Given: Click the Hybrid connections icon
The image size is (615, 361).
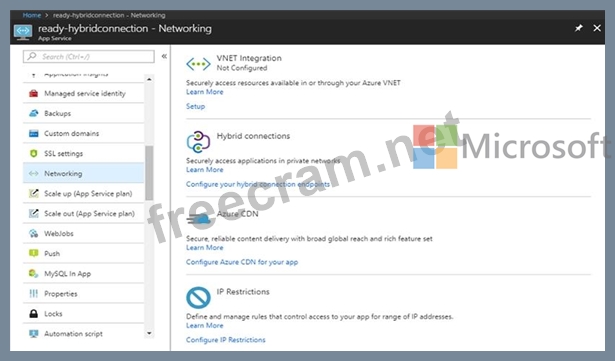Looking at the screenshot, I should point(198,142).
